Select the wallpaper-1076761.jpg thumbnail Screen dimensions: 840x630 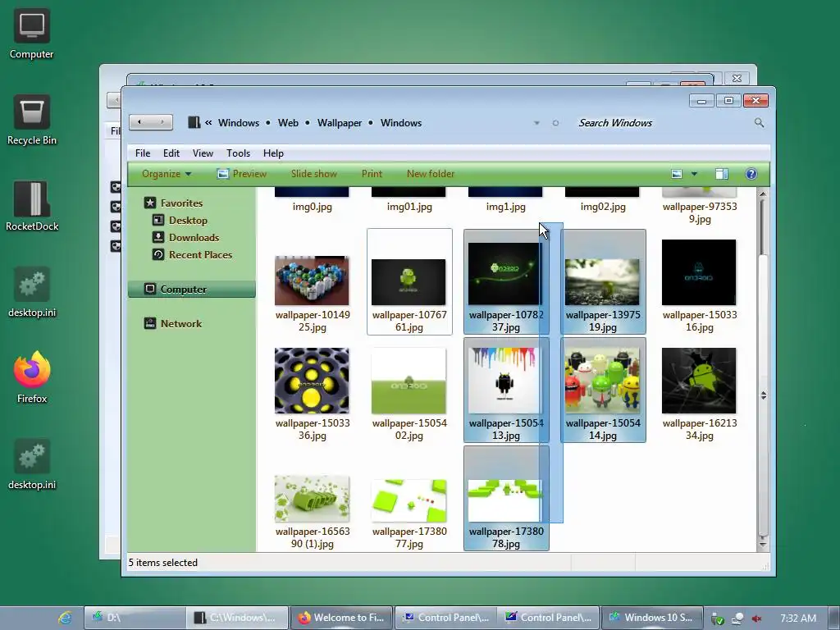(409, 281)
